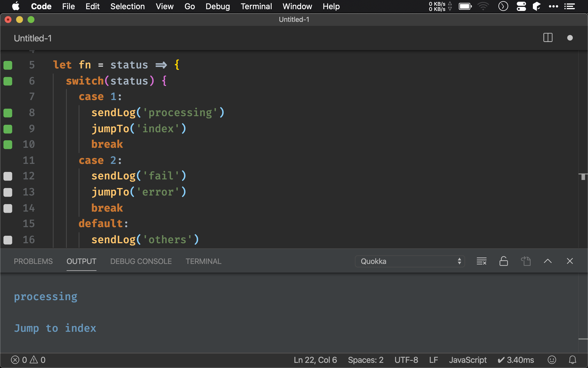This screenshot has height=368, width=588.
Task: Select the DEBUG CONSOLE tab
Action: point(141,261)
